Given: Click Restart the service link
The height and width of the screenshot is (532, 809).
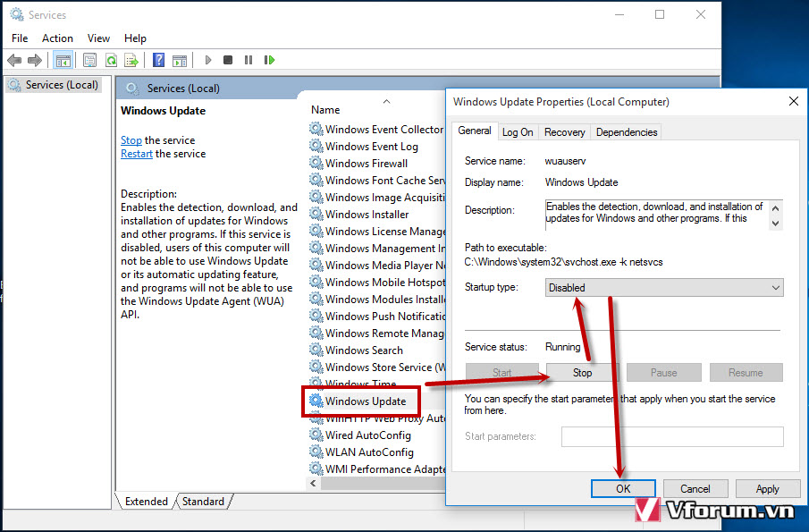Looking at the screenshot, I should pyautogui.click(x=137, y=153).
